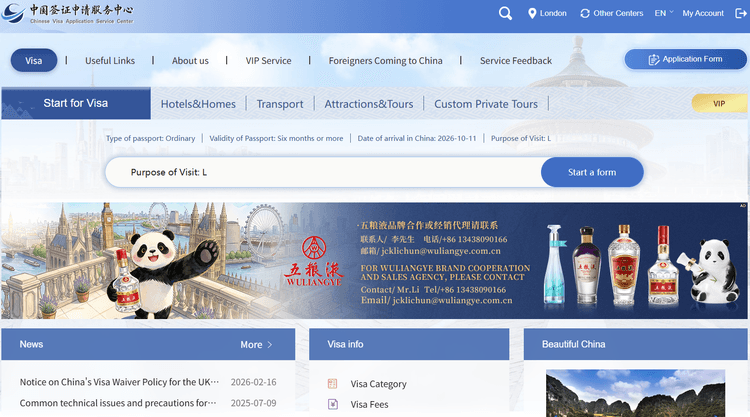
Task: Click the London location pin icon
Action: point(532,13)
